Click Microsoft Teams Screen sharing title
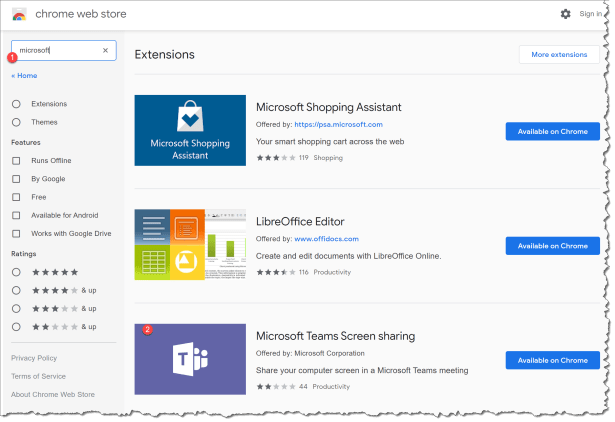This screenshot has width=615, height=422. pos(335,336)
